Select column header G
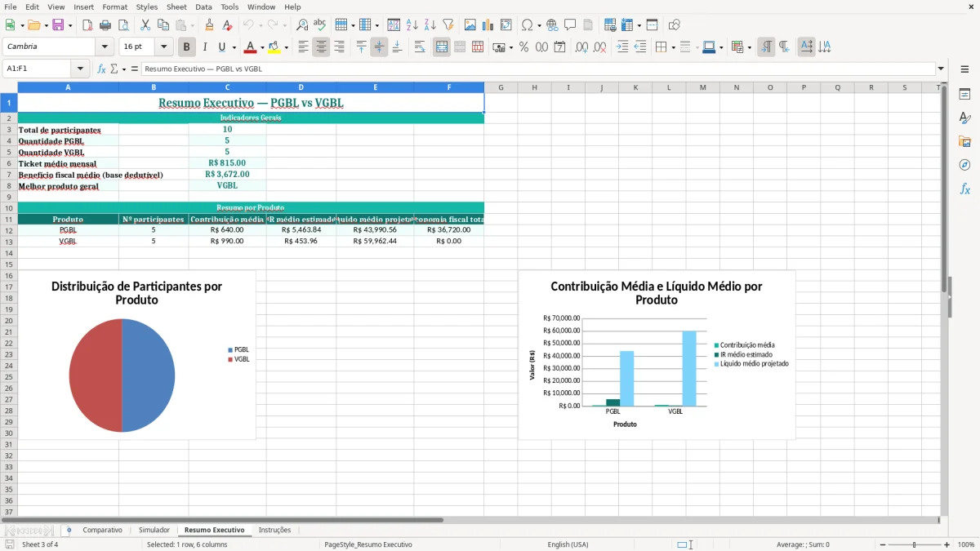The width and height of the screenshot is (980, 551). coord(501,87)
